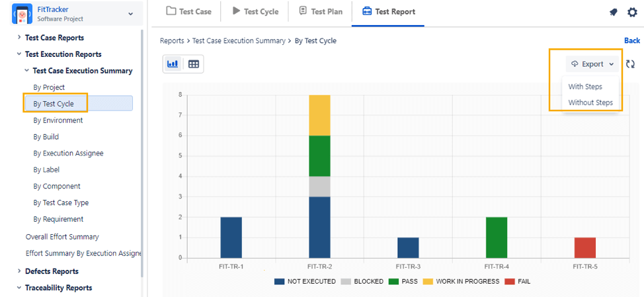Click the yellow work-in-progress segment of FIT-TR-2

point(319,115)
